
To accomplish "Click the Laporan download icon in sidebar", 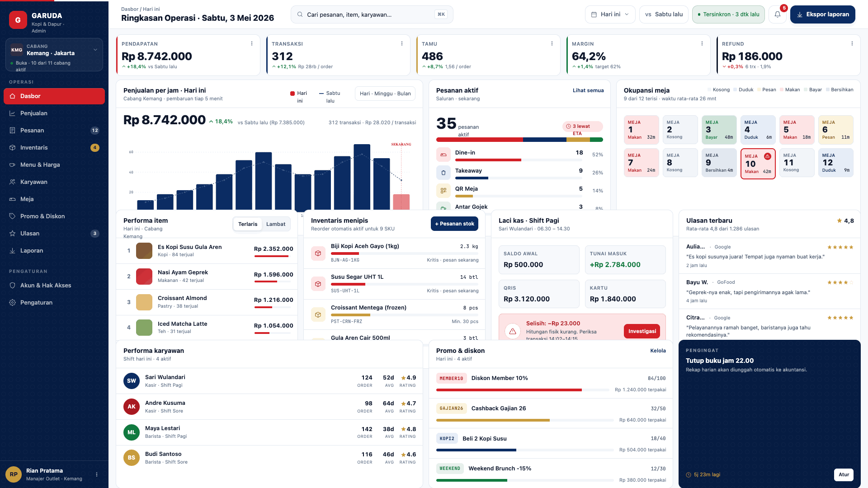I will point(12,251).
